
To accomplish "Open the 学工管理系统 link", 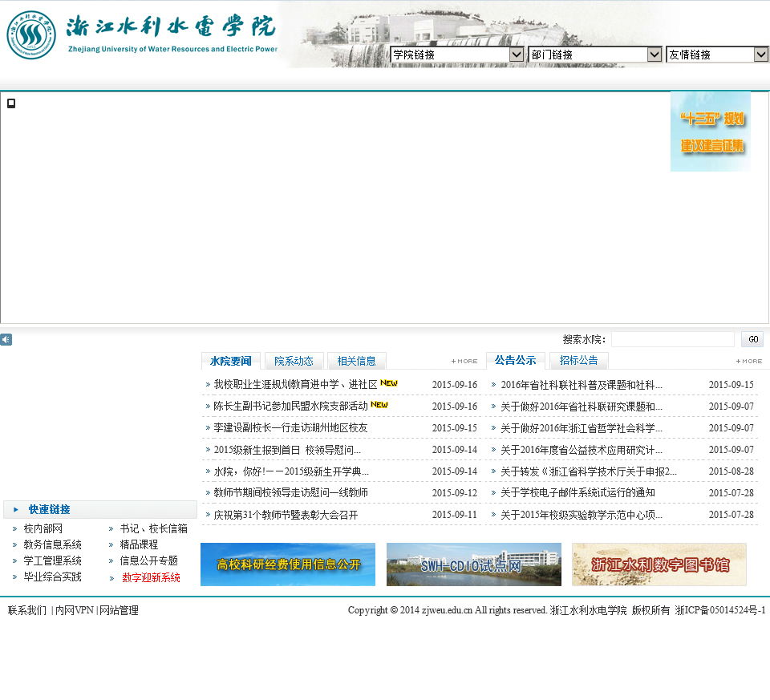I will tap(53, 560).
